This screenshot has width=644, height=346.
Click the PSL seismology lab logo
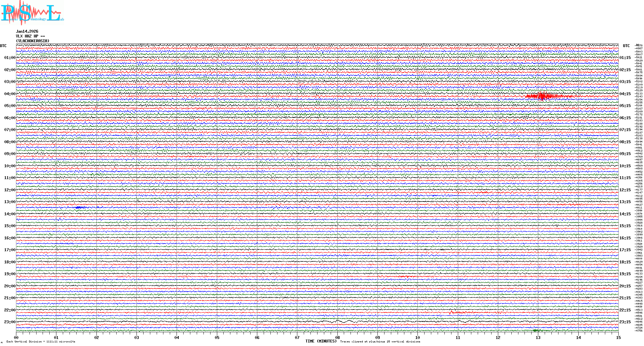(31, 13)
